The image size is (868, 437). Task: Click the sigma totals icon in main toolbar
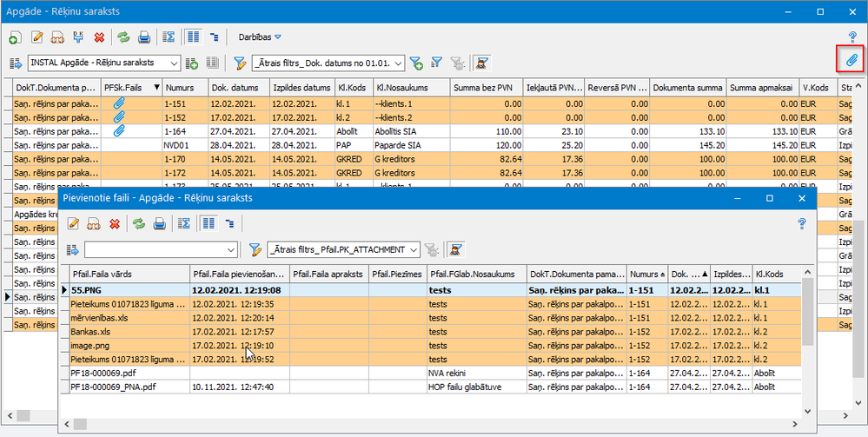[x=169, y=37]
